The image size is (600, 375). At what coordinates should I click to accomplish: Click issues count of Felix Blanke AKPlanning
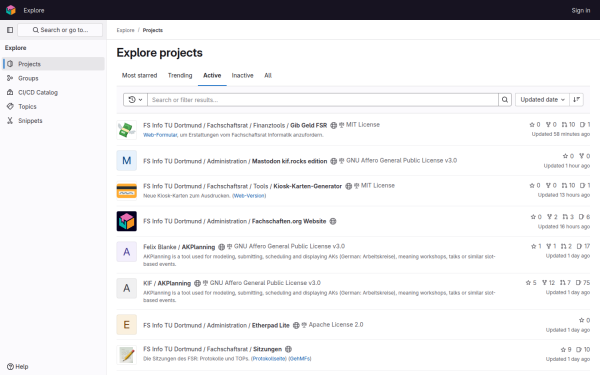click(583, 246)
